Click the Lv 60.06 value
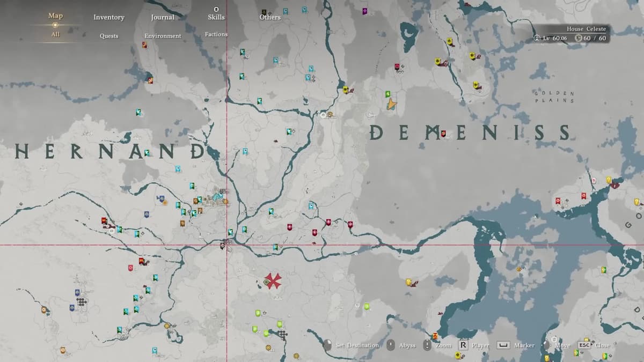The image size is (644, 362). [555, 38]
